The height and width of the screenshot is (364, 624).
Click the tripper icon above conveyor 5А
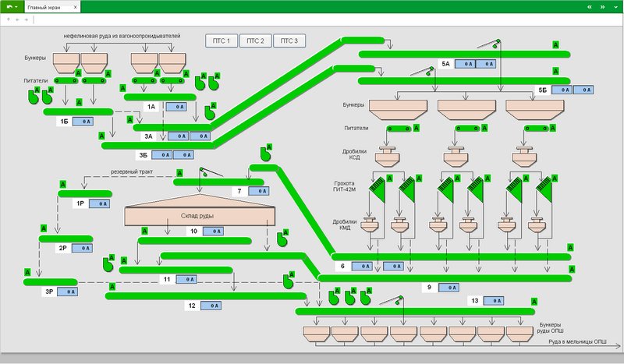click(x=489, y=44)
